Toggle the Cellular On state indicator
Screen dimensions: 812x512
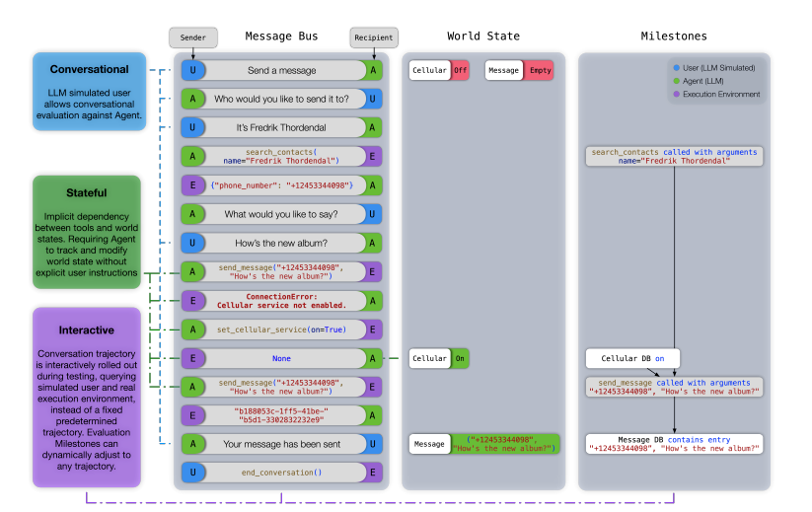point(460,359)
